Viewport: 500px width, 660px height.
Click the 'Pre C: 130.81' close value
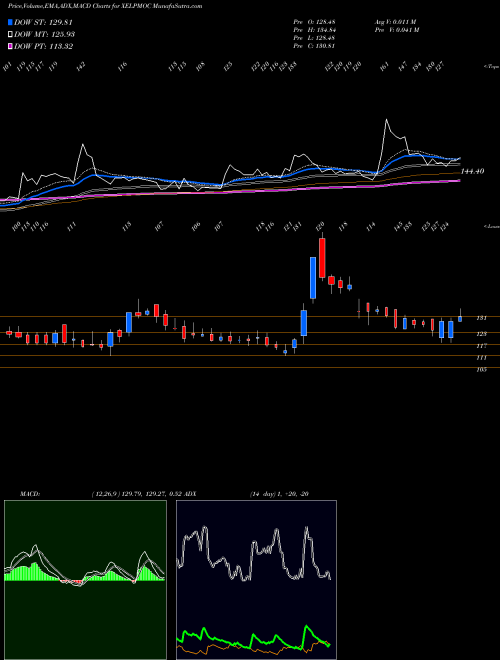[314, 46]
